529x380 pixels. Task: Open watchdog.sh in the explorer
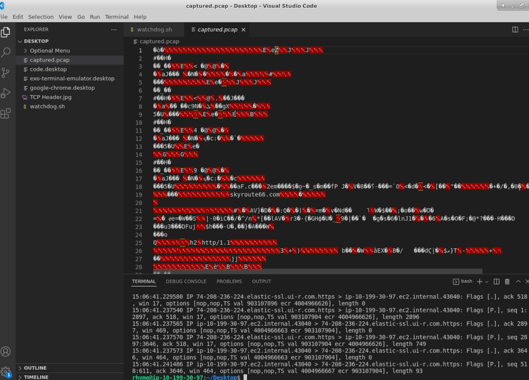point(70,106)
